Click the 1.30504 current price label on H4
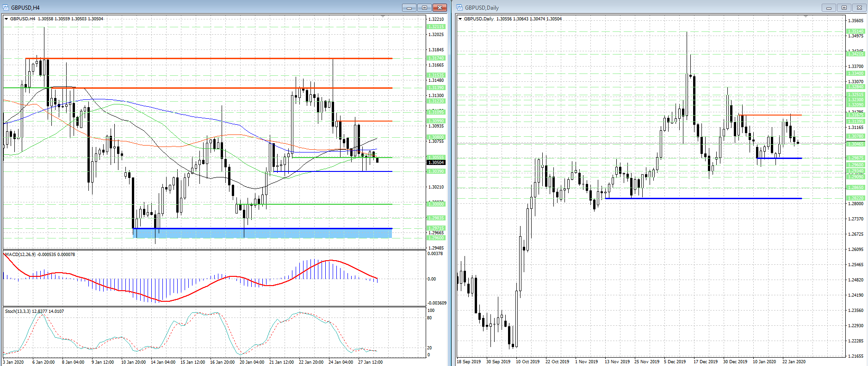Image resolution: width=868 pixels, height=366 pixels. pos(436,162)
